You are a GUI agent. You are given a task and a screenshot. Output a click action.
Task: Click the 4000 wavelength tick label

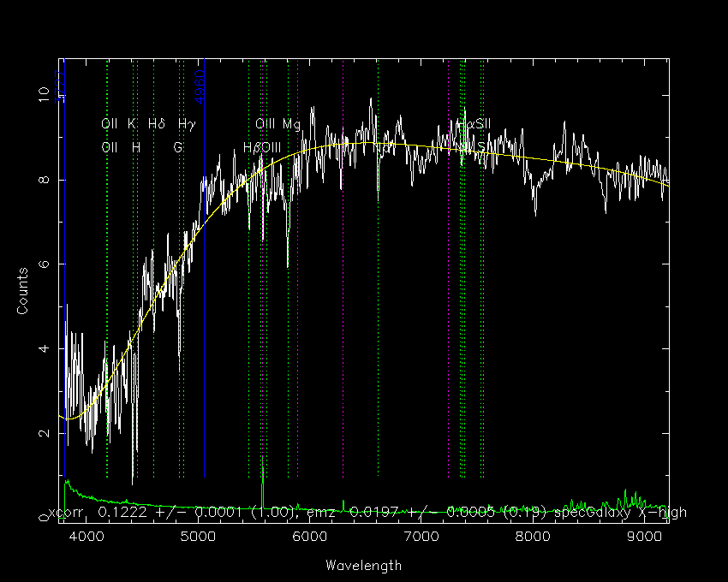pos(86,537)
